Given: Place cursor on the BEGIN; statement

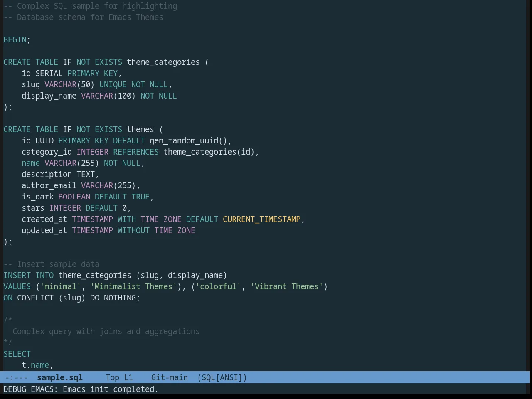Looking at the screenshot, I should pyautogui.click(x=17, y=39).
